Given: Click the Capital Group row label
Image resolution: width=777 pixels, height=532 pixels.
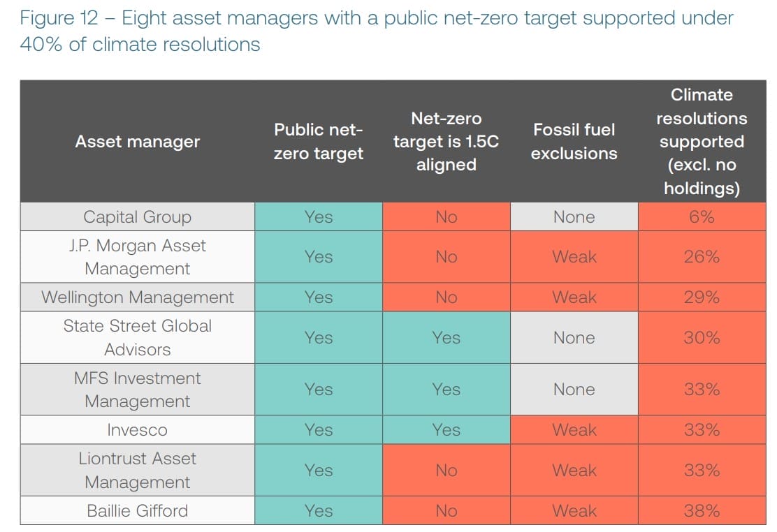Looking at the screenshot, I should (138, 217).
